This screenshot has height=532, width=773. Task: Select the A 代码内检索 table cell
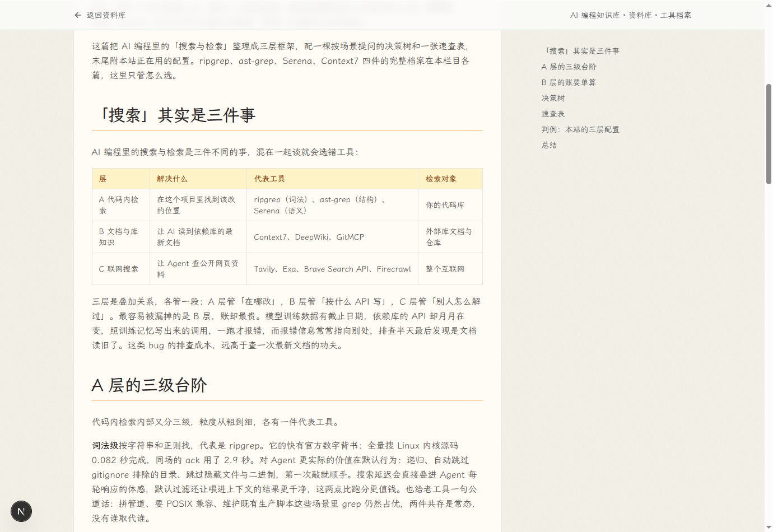pos(121,205)
